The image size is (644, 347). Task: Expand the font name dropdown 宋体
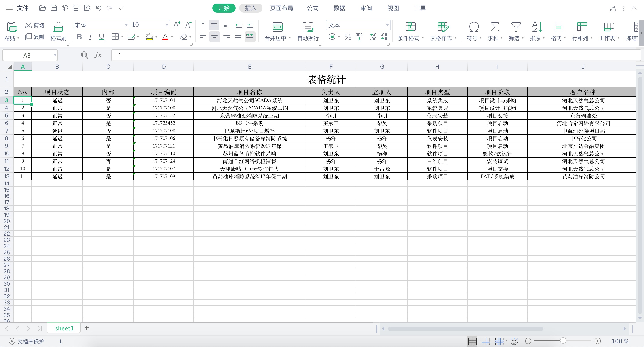(126, 25)
